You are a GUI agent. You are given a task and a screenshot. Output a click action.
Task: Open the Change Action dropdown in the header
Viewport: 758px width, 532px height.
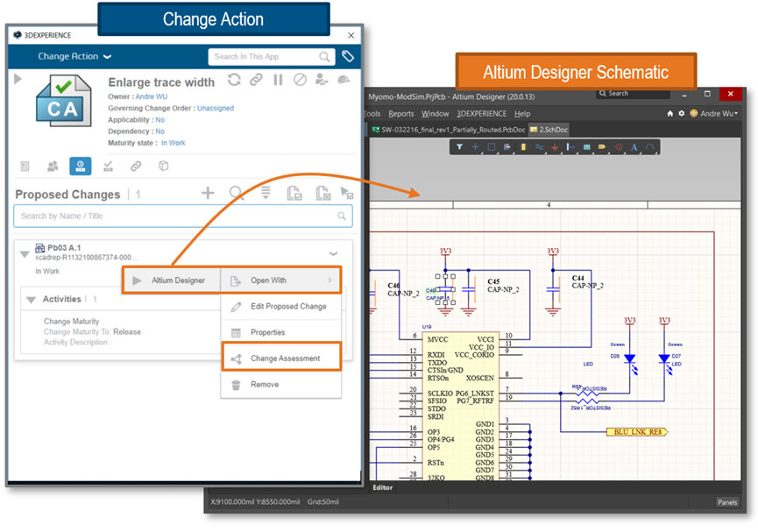click(74, 57)
